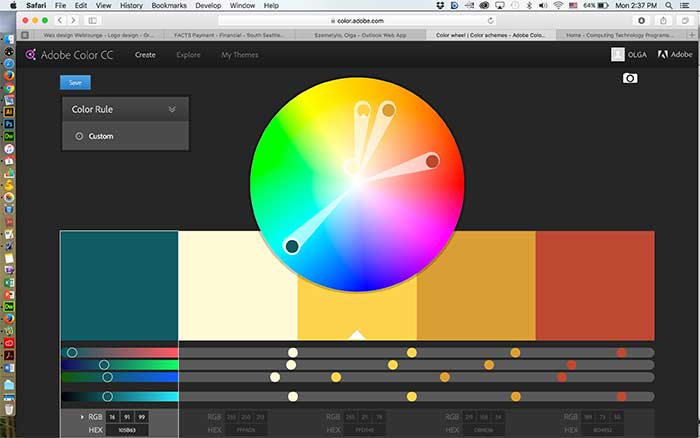Switch to the Explore tab
The image size is (700, 438).
click(x=188, y=55)
